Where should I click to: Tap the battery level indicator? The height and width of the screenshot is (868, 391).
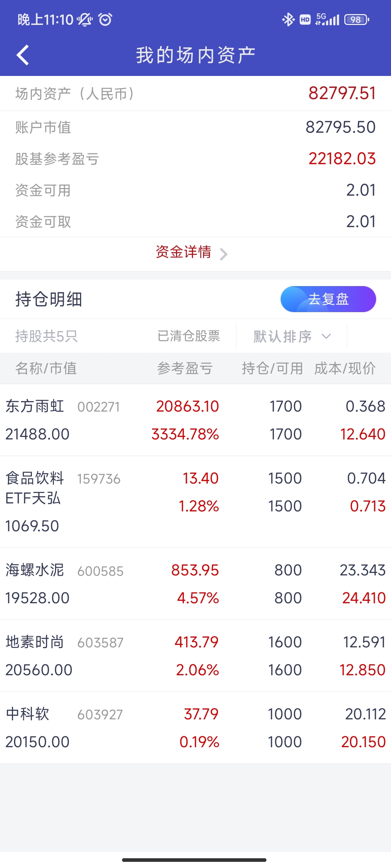pyautogui.click(x=357, y=20)
